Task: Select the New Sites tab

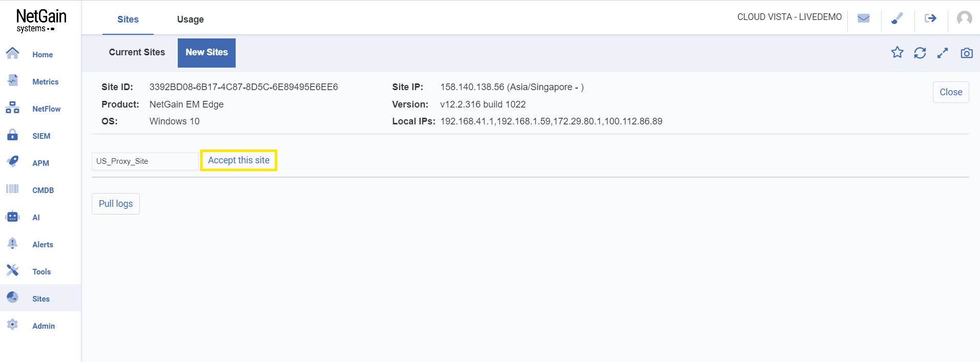Action: click(x=206, y=53)
